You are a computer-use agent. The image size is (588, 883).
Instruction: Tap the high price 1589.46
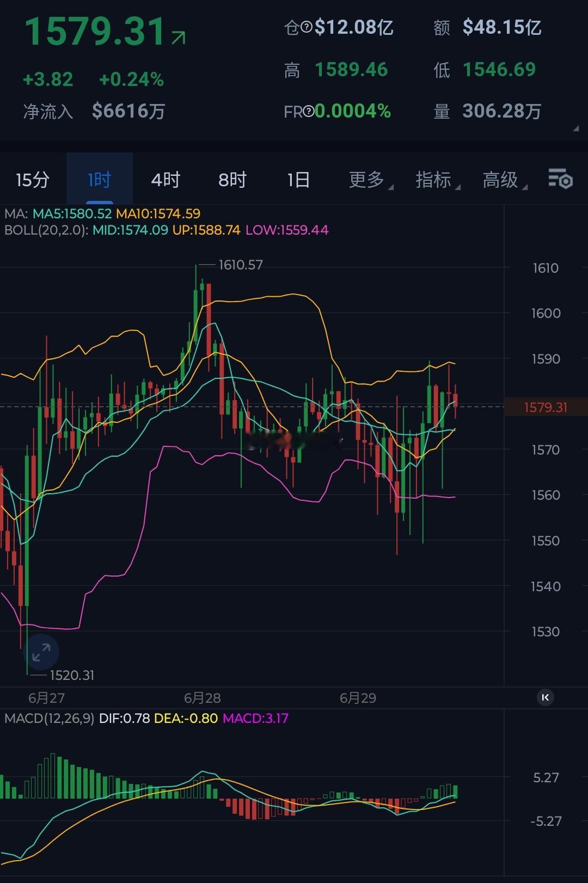[351, 69]
